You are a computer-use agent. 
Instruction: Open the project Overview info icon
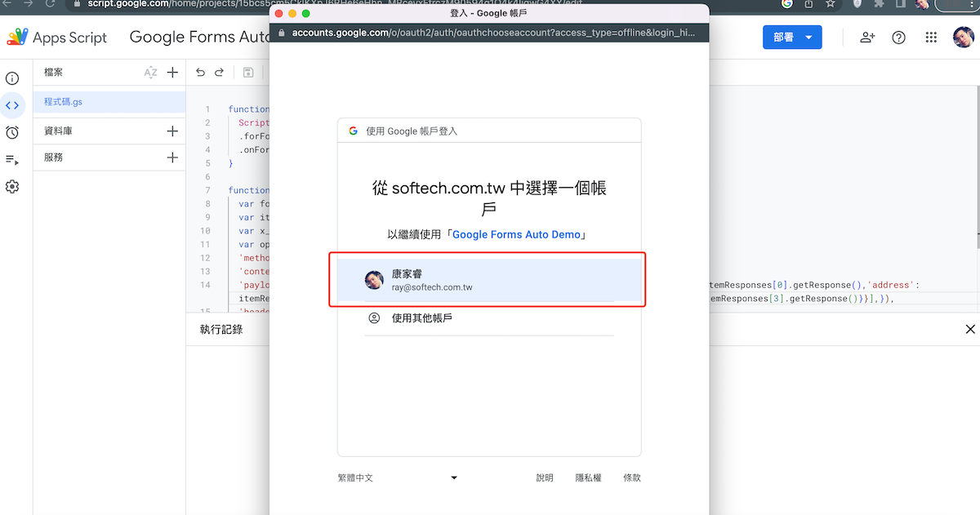[12, 78]
